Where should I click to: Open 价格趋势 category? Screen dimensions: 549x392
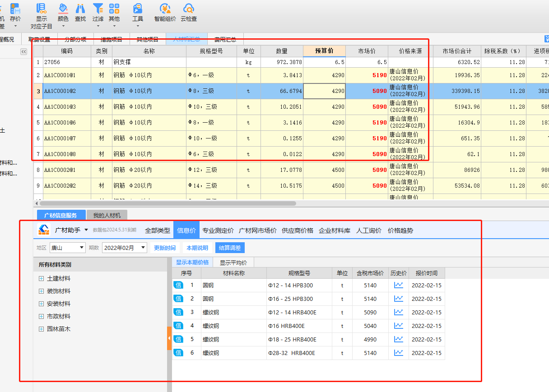coord(400,231)
